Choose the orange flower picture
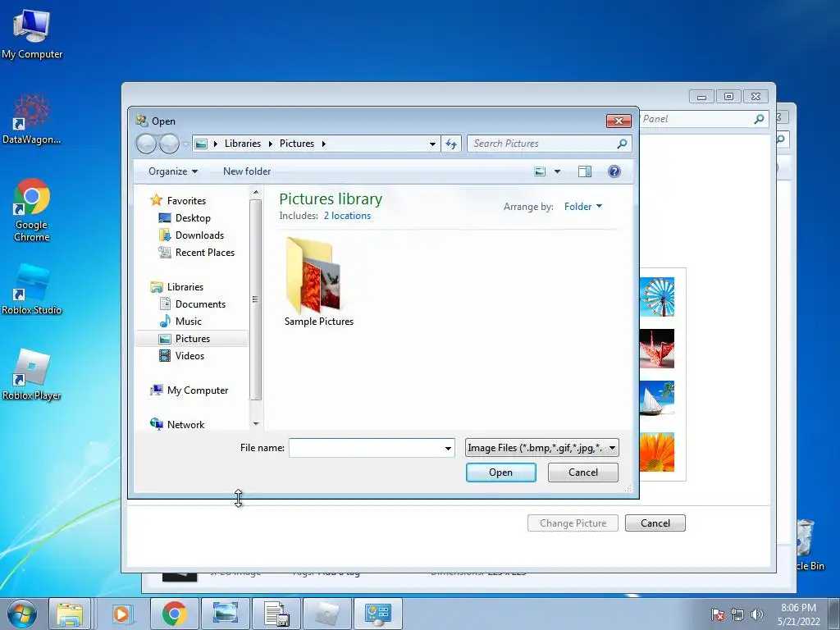840x630 pixels. tap(657, 452)
